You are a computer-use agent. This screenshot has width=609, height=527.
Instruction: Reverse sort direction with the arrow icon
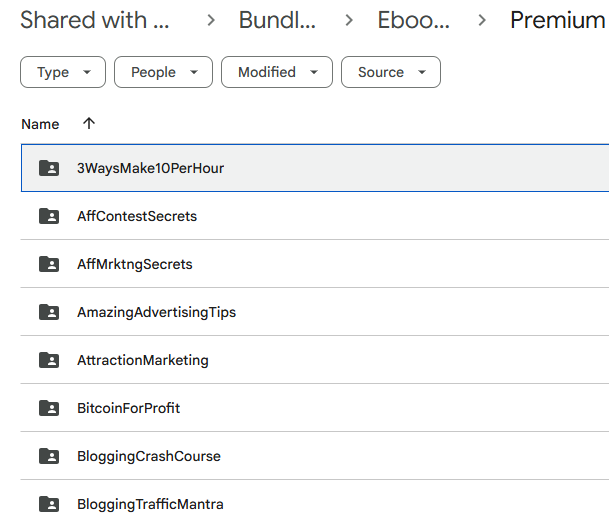point(89,124)
